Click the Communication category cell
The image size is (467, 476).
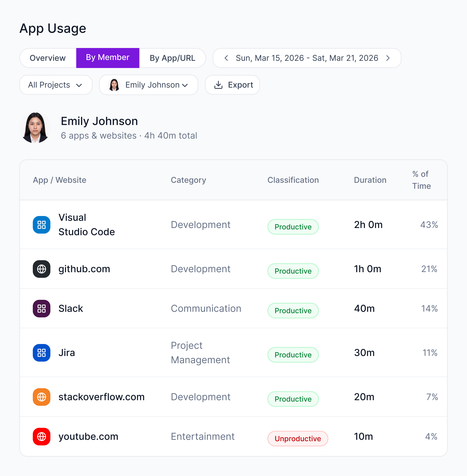pyautogui.click(x=206, y=308)
